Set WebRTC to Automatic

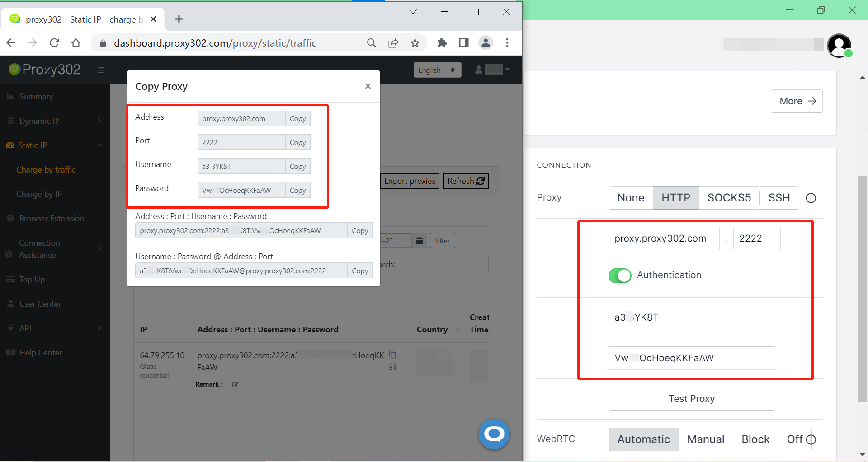(644, 439)
